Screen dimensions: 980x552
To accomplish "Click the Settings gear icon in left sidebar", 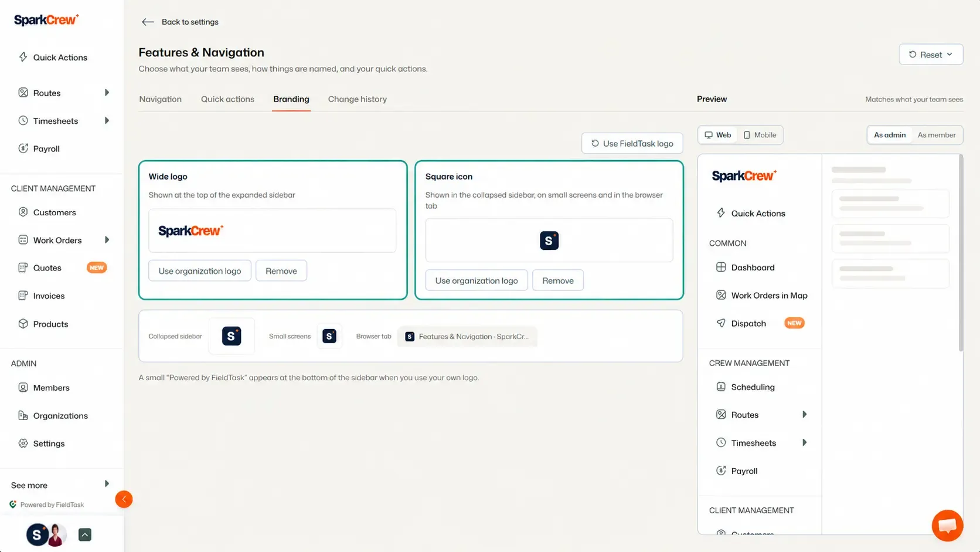I will pos(23,443).
